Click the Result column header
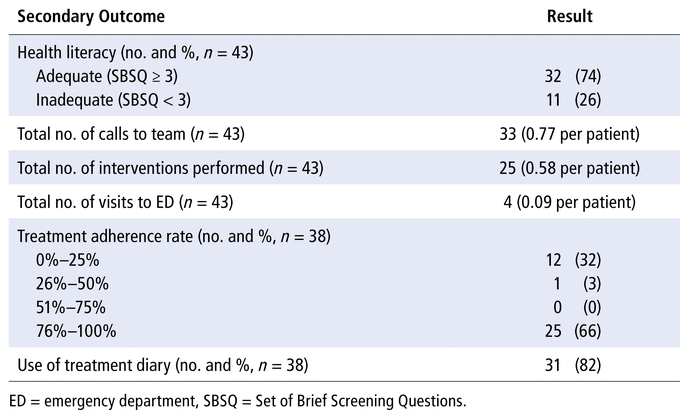 click(x=569, y=17)
